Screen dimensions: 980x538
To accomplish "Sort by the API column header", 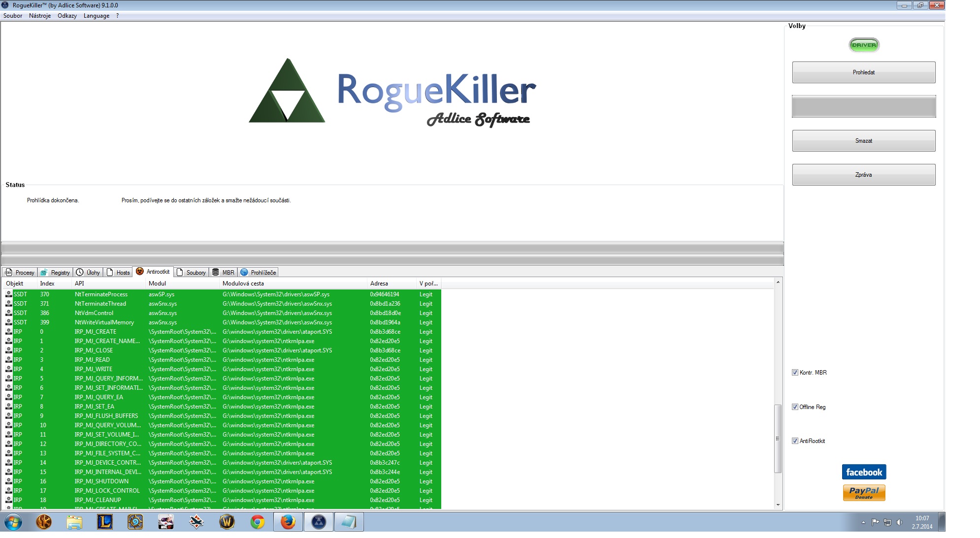I will (x=108, y=284).
